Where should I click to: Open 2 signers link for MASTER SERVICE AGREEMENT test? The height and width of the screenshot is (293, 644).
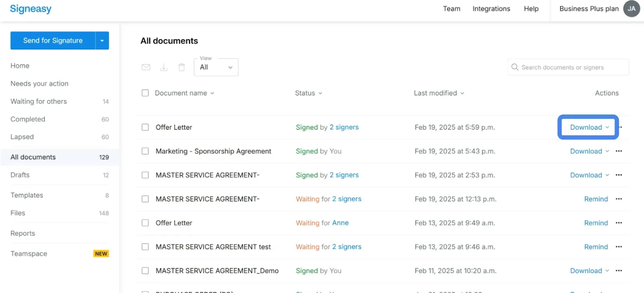point(347,247)
